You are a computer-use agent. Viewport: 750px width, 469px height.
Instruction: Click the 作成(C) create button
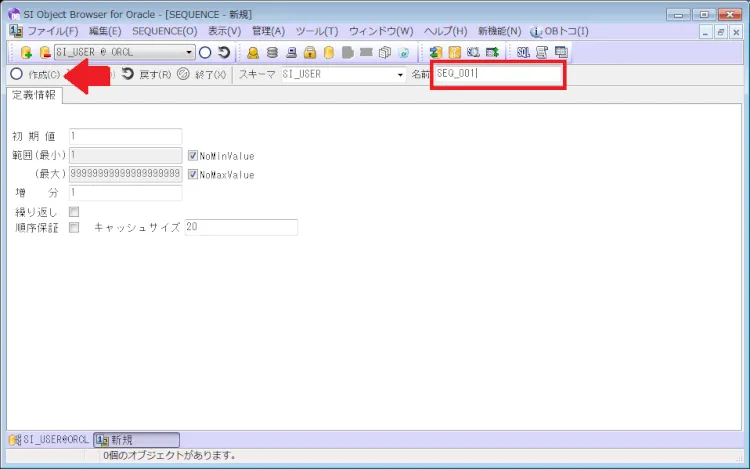(36, 75)
